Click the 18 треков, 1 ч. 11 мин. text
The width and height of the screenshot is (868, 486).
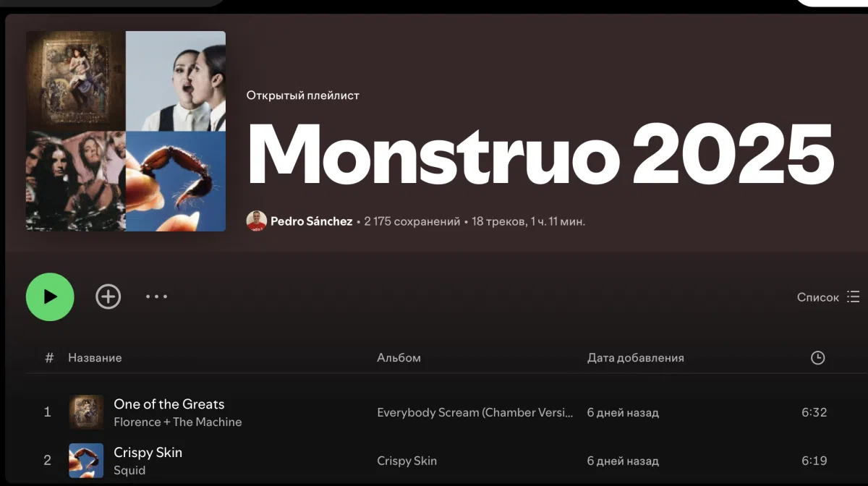click(x=529, y=221)
